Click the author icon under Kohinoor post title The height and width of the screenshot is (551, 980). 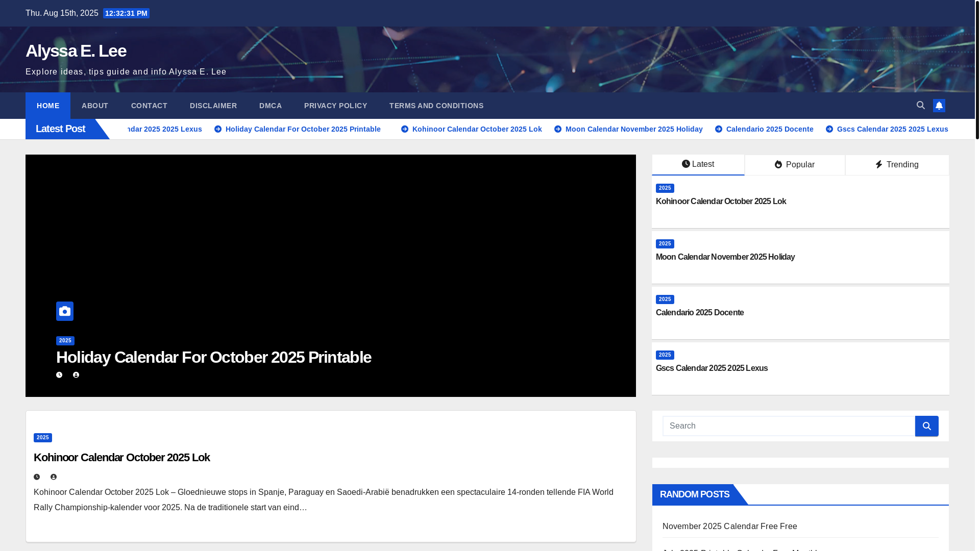click(x=54, y=477)
